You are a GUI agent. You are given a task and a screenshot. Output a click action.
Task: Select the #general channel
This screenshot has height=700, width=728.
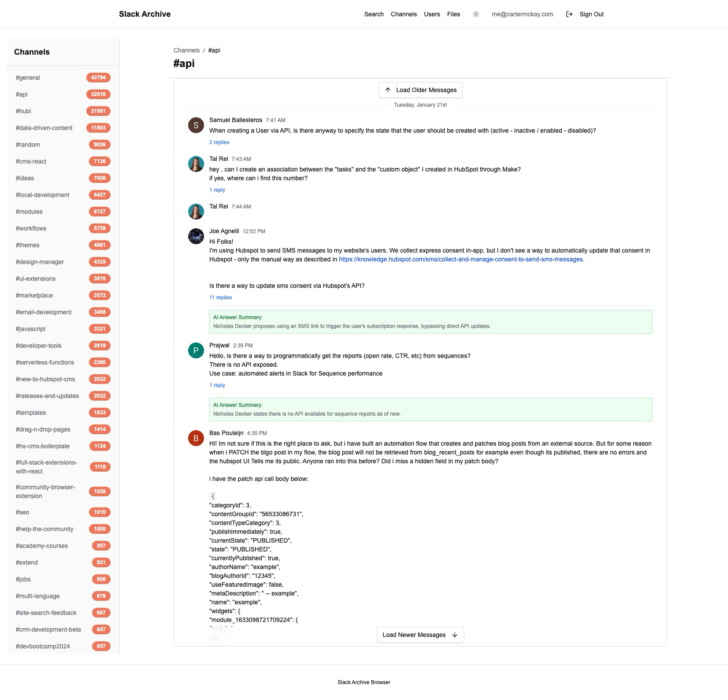(28, 78)
